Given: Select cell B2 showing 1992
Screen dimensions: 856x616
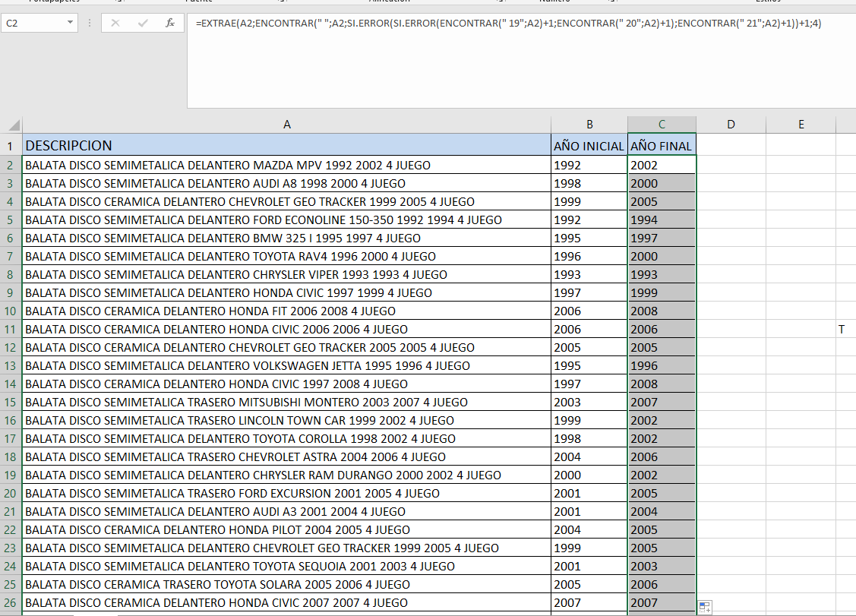Looking at the screenshot, I should [x=589, y=165].
